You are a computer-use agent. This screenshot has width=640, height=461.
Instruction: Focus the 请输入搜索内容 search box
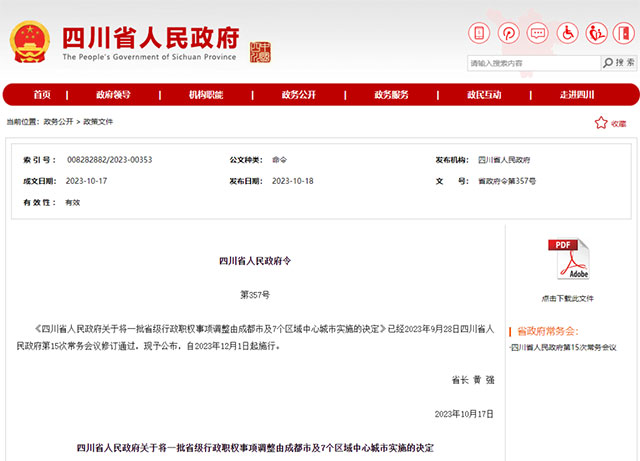coord(534,63)
